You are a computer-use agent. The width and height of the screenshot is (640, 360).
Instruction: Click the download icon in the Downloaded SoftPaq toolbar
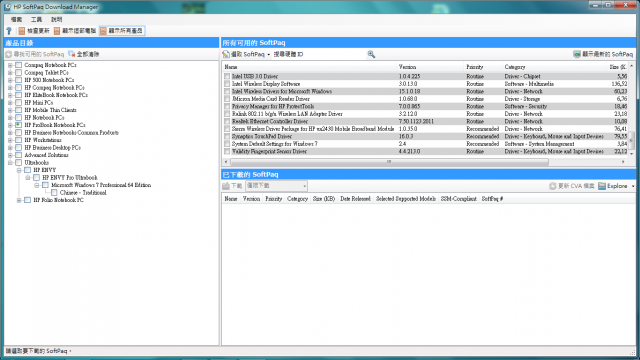[x=226, y=186]
